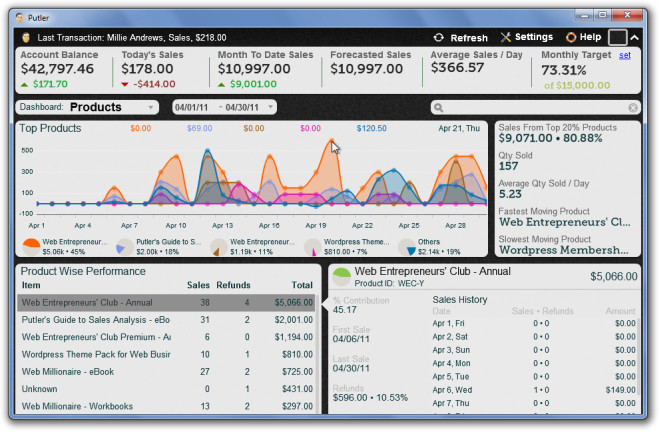660x432 pixels.
Task: Click the pie icon for Putler's Guide 18%
Action: pos(125,247)
